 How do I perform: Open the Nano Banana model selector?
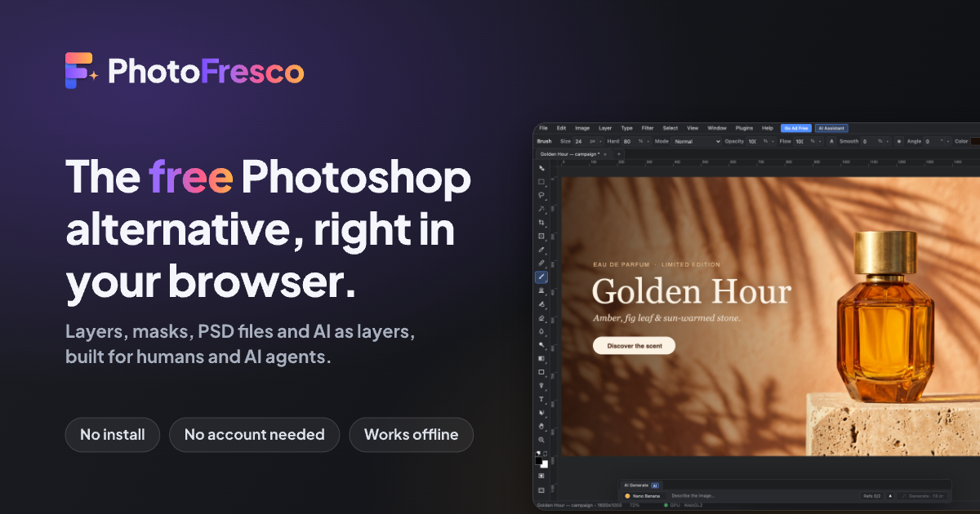pyautogui.click(x=644, y=495)
